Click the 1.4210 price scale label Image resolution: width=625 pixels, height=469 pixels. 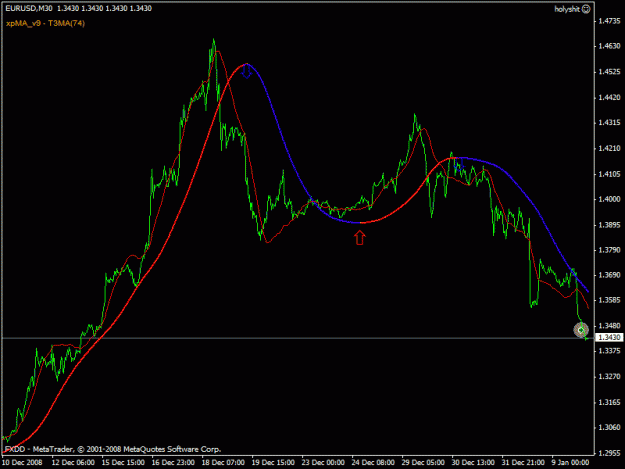pos(609,149)
